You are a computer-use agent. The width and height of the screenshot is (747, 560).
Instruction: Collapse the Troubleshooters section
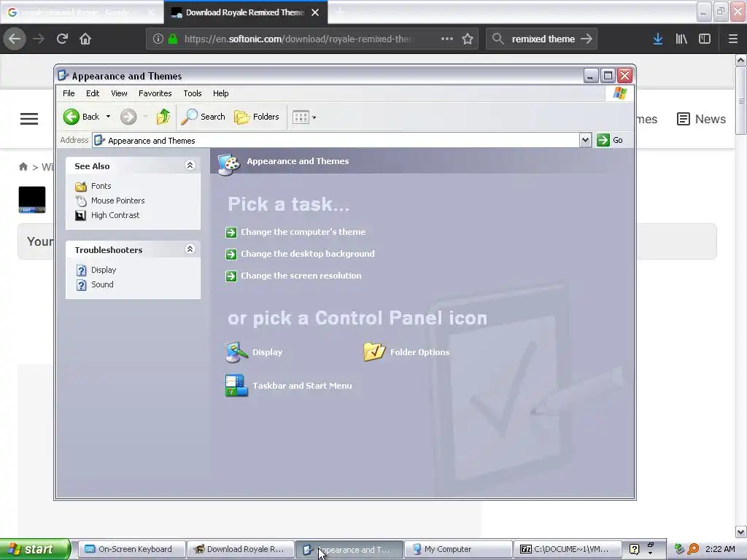(190, 249)
